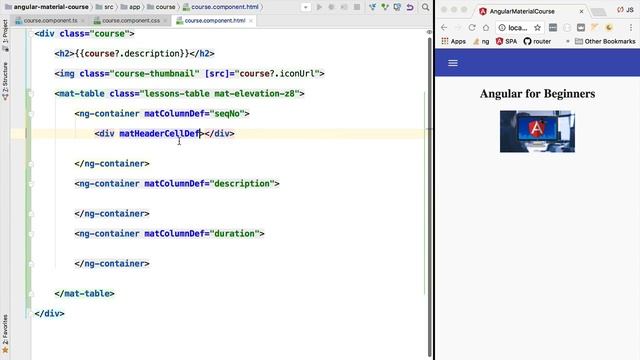Open a new tab in Chrome
The height and width of the screenshot is (360, 640).
coord(598,12)
